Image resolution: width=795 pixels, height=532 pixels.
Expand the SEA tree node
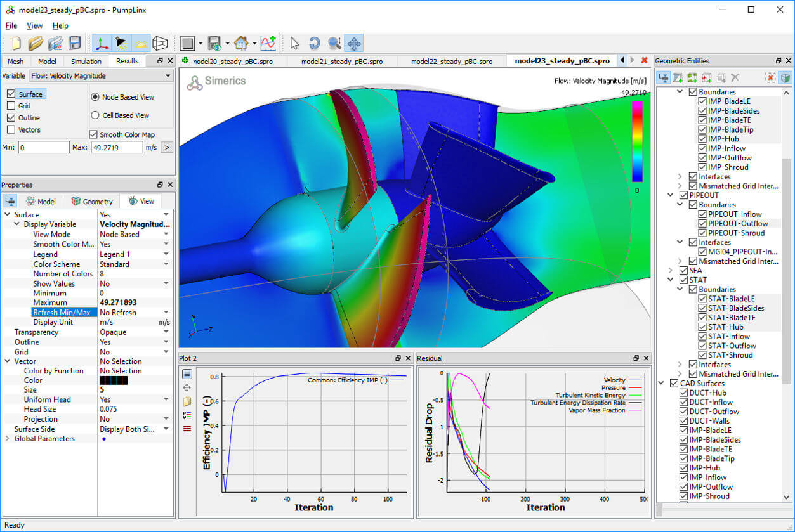(x=671, y=271)
